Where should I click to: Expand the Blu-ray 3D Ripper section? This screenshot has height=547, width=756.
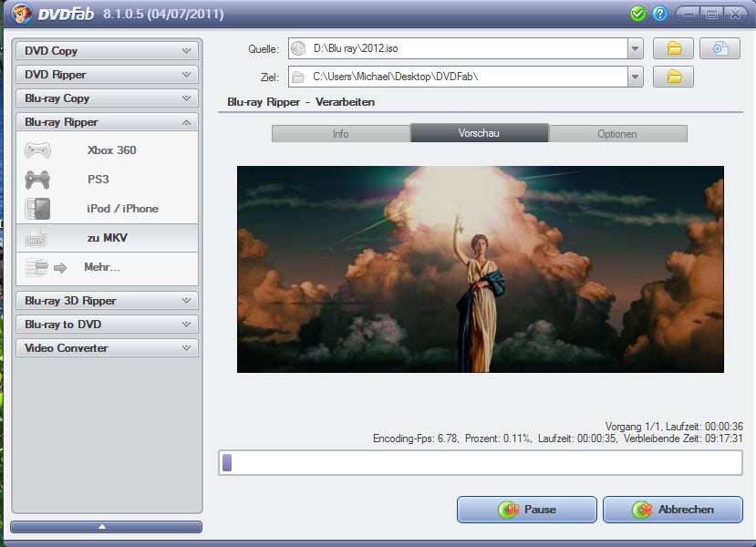coord(107,301)
